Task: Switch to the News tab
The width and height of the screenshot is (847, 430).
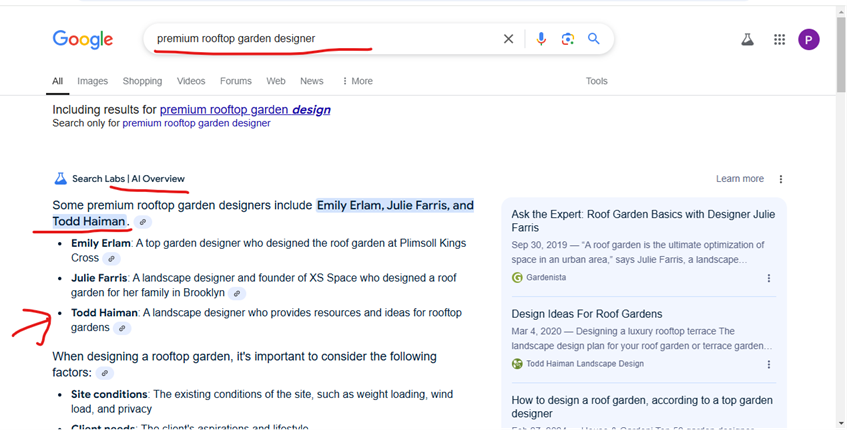Action: pos(312,81)
